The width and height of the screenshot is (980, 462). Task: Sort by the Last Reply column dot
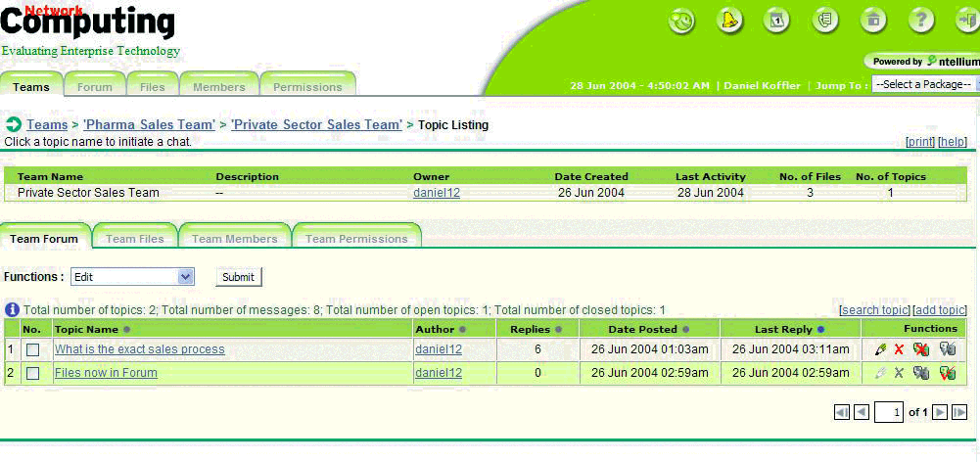click(820, 330)
